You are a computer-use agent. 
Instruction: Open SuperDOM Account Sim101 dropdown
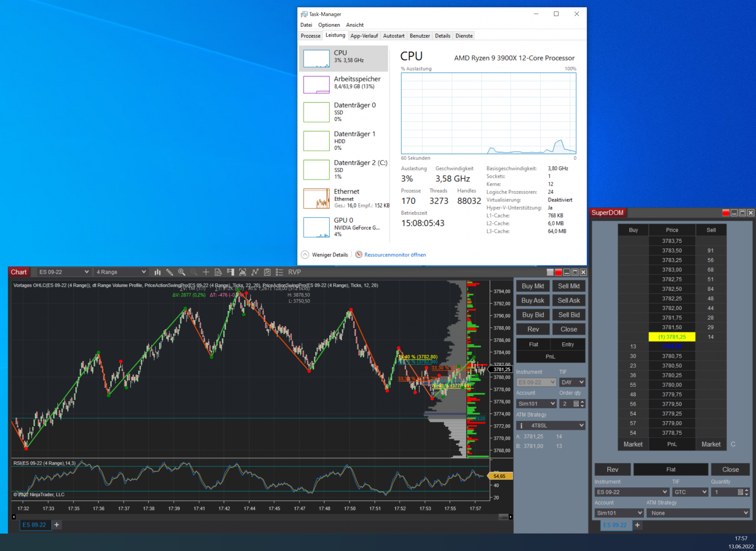pyautogui.click(x=619, y=513)
